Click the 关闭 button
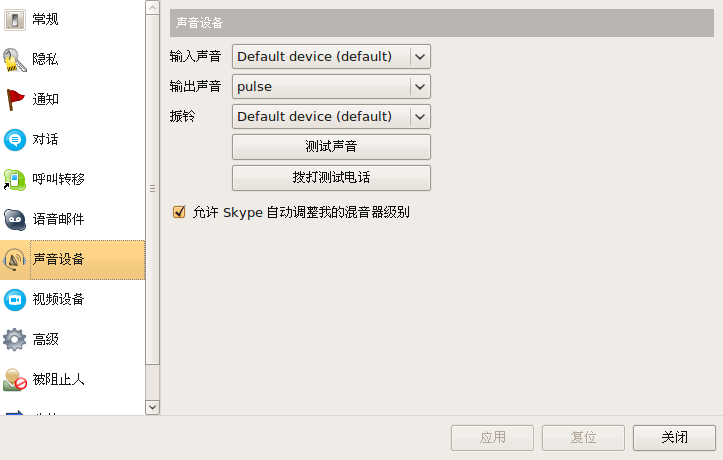 click(x=674, y=437)
